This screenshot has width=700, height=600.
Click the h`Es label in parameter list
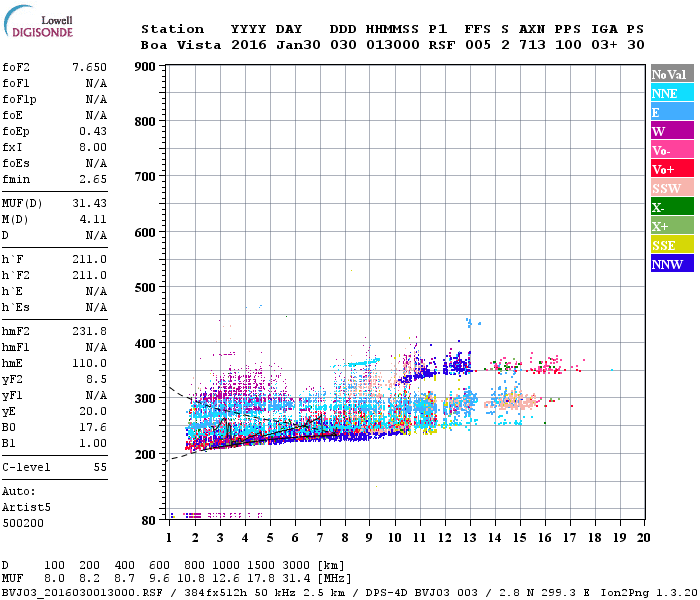coord(16,308)
